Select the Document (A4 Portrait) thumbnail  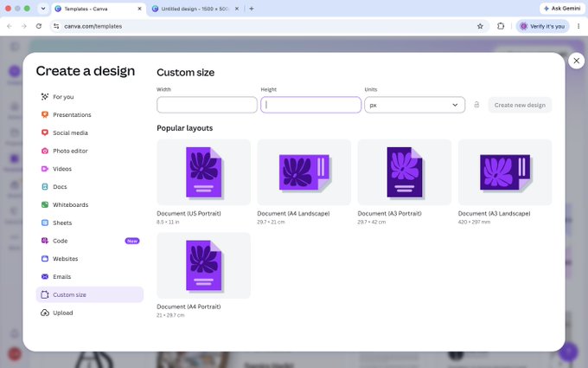click(203, 266)
